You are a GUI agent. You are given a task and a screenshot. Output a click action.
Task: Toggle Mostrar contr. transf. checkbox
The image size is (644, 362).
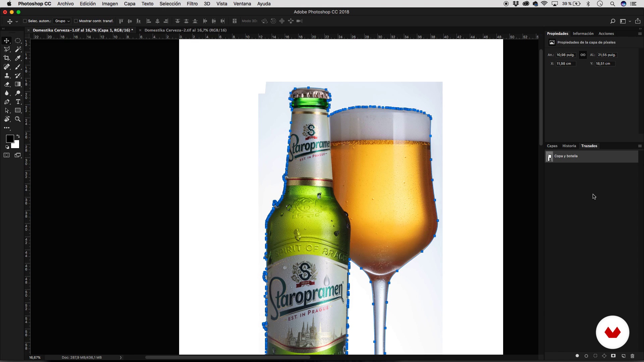[x=76, y=21]
